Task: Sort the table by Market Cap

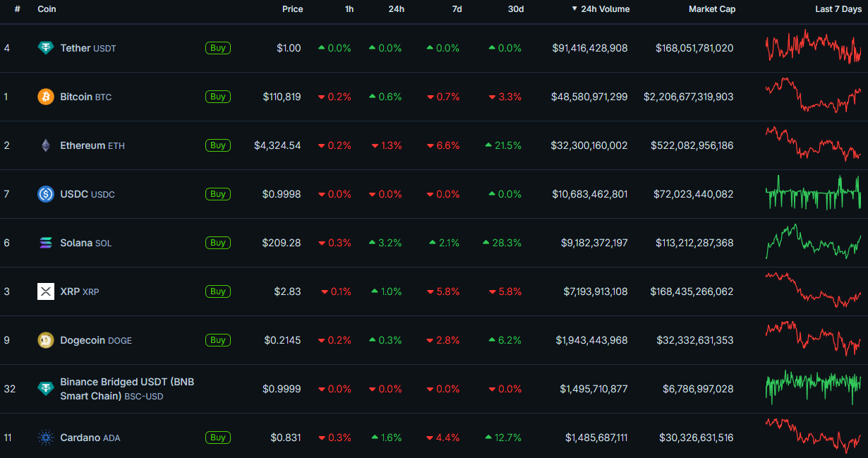Action: point(712,9)
